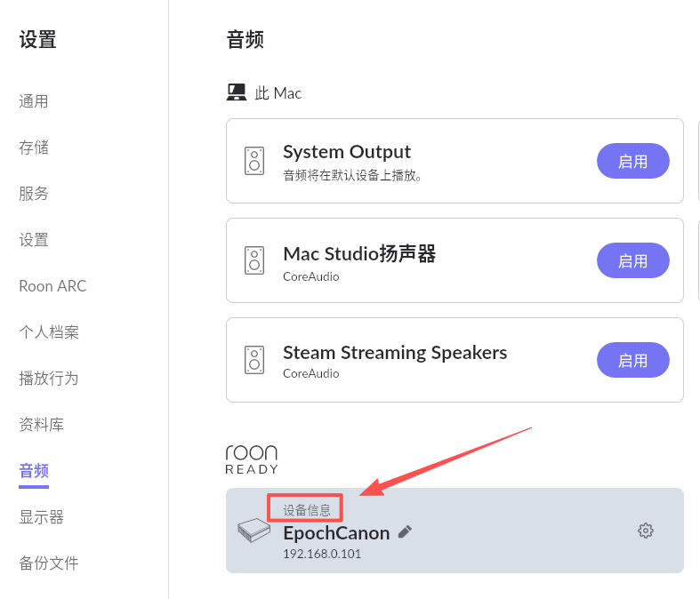Click the 音频 page heading
The height and width of the screenshot is (599, 700).
click(x=245, y=39)
